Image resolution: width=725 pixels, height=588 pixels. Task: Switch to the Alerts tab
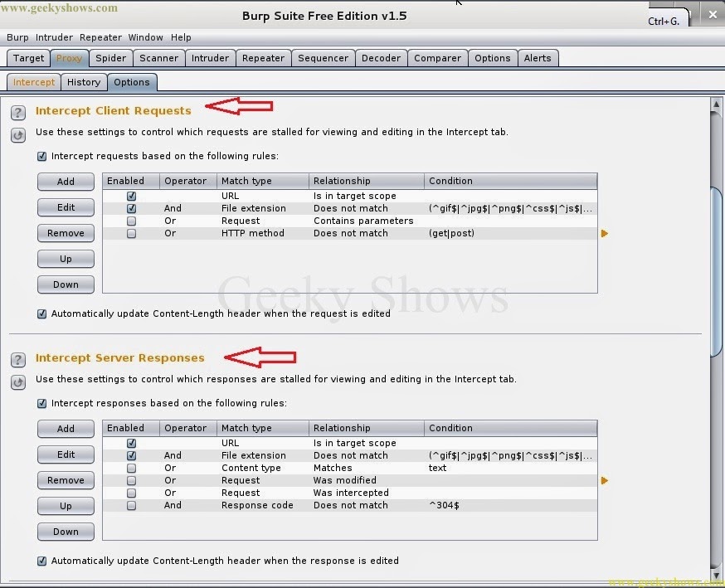point(538,58)
